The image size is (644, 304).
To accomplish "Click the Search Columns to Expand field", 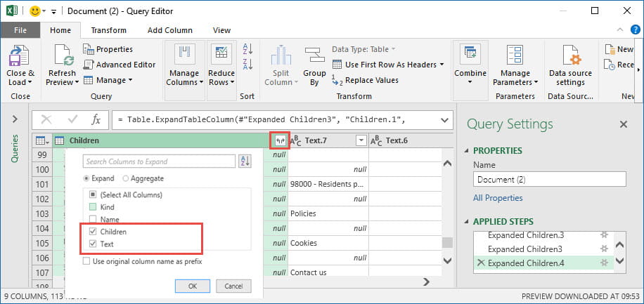I will click(x=158, y=161).
